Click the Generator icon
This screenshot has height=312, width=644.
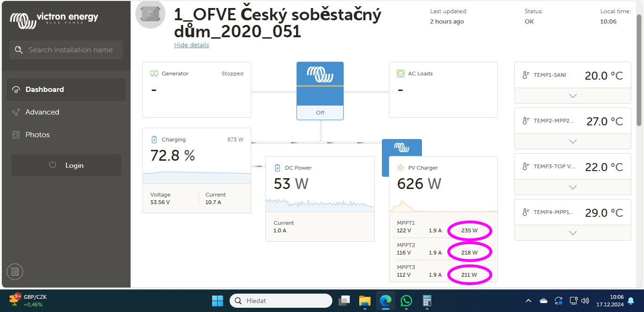coord(154,74)
